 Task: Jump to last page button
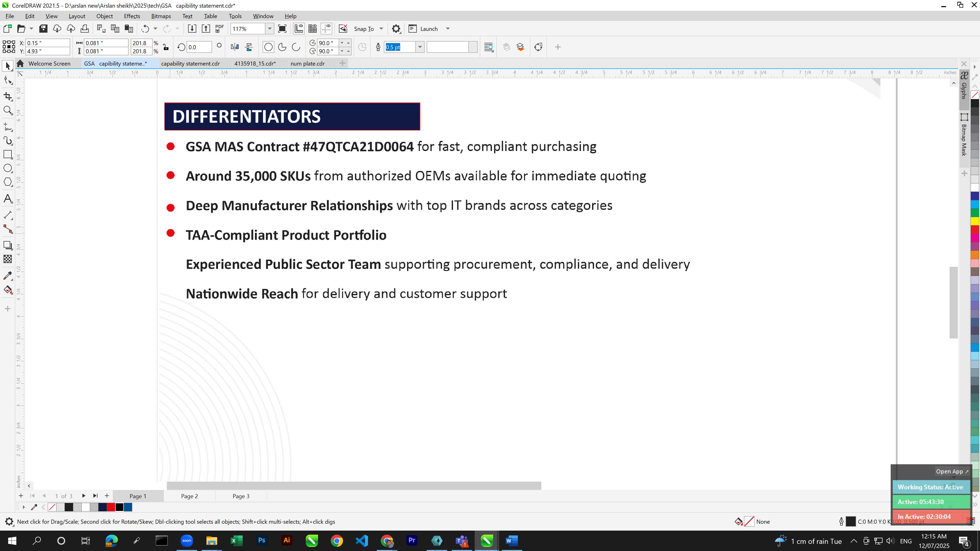click(95, 496)
